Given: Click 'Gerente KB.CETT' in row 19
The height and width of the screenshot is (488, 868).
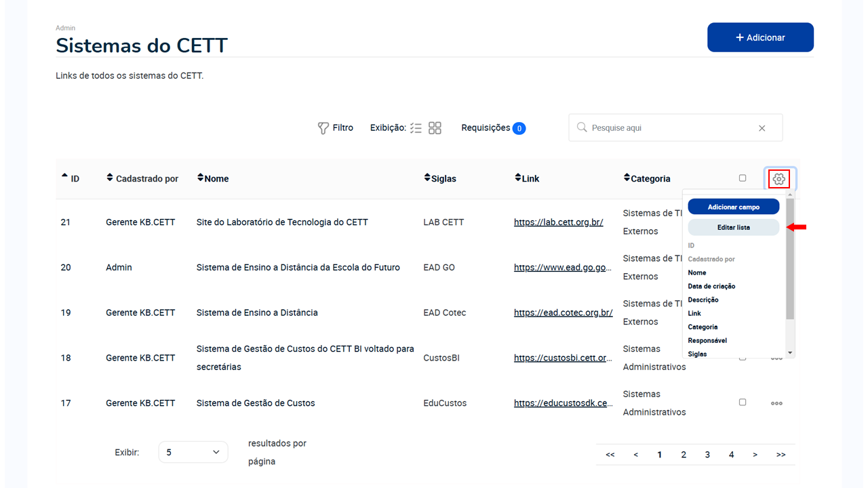Looking at the screenshot, I should pos(140,313).
